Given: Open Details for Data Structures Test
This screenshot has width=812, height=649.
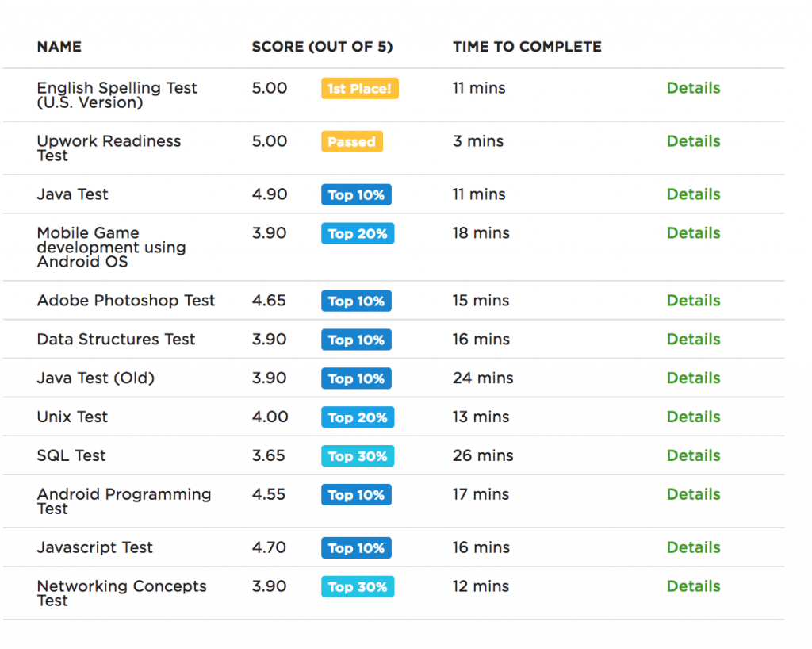Looking at the screenshot, I should click(x=693, y=340).
